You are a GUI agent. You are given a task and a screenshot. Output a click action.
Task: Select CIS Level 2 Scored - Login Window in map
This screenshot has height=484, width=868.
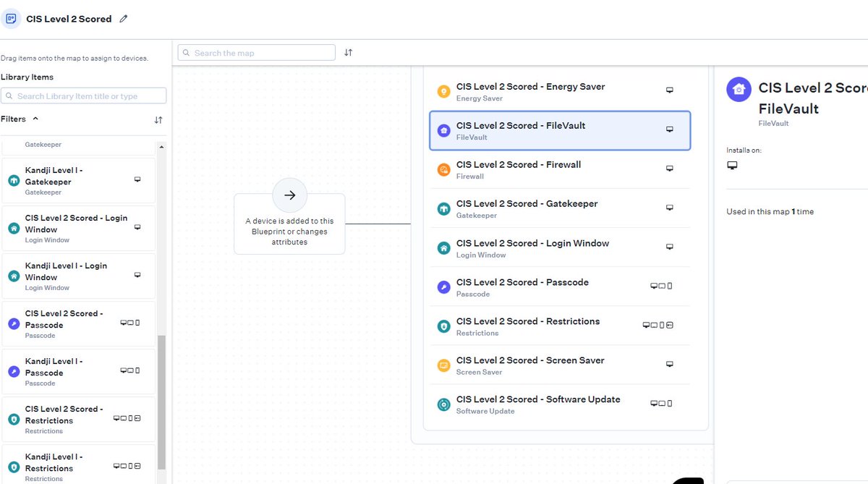click(x=561, y=248)
